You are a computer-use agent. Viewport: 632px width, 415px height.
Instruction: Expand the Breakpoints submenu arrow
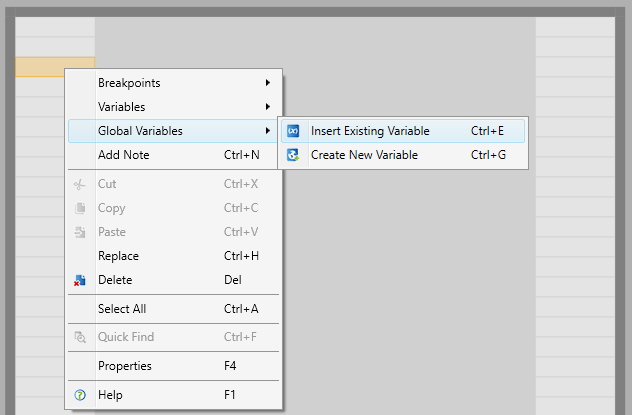(268, 83)
